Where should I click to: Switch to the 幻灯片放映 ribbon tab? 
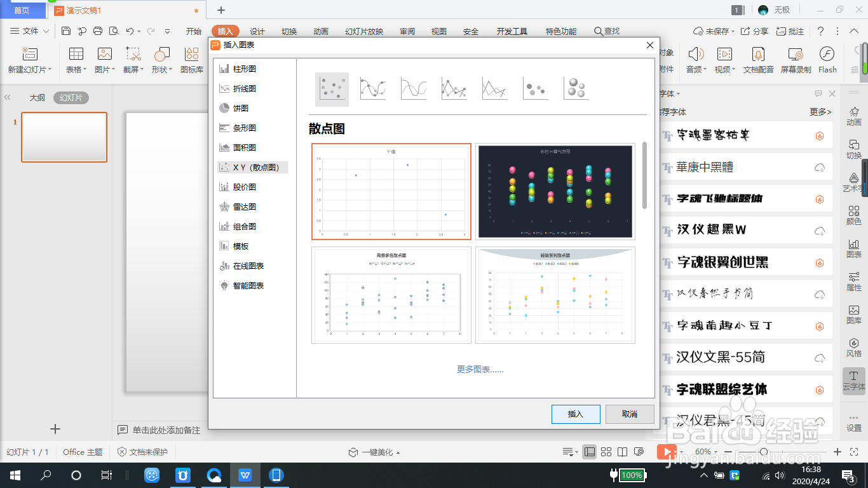pyautogui.click(x=364, y=31)
